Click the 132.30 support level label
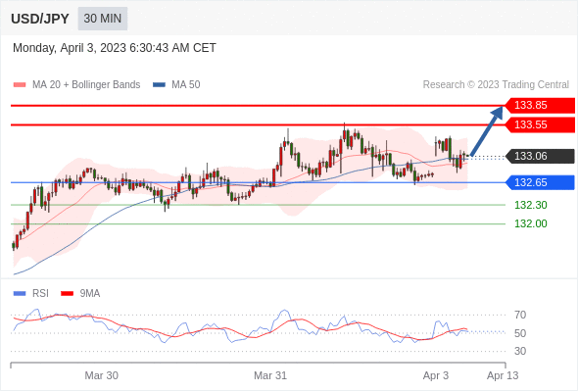The image size is (578, 392). click(530, 205)
